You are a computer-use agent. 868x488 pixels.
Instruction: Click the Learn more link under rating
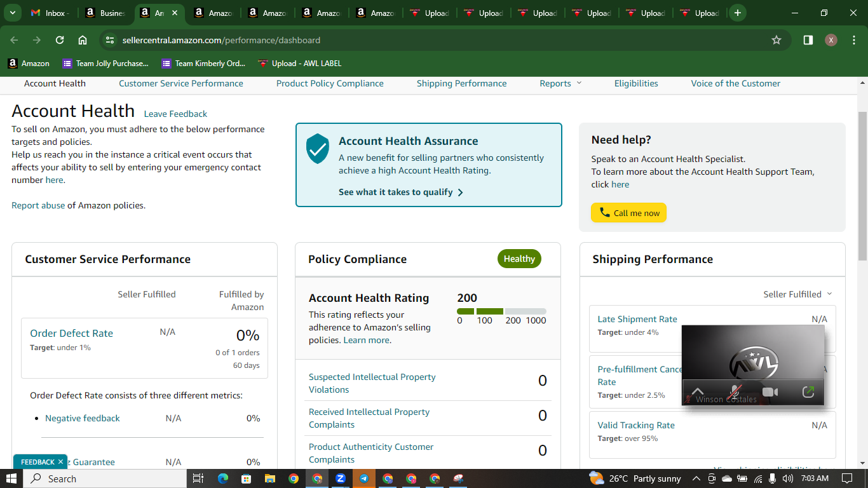366,340
